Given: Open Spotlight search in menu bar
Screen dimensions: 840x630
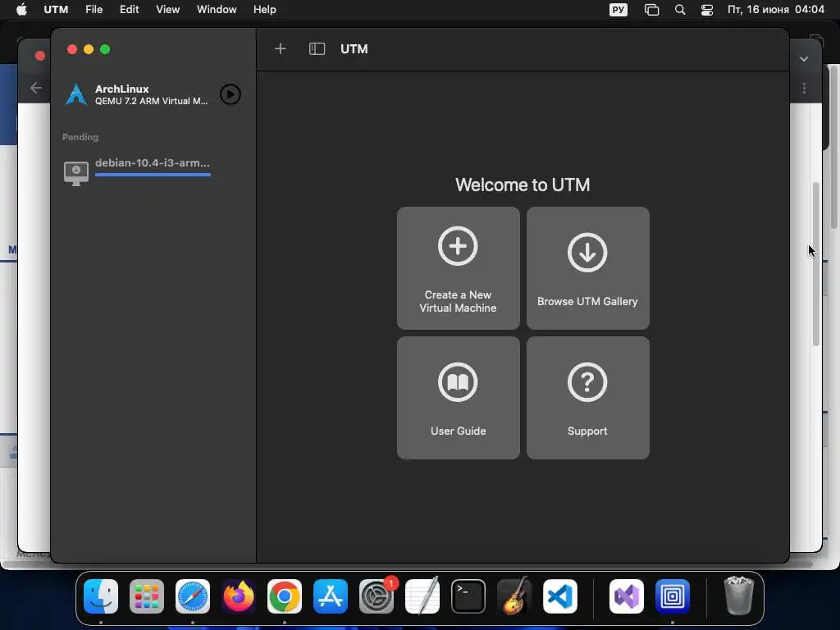Looking at the screenshot, I should 680,10.
